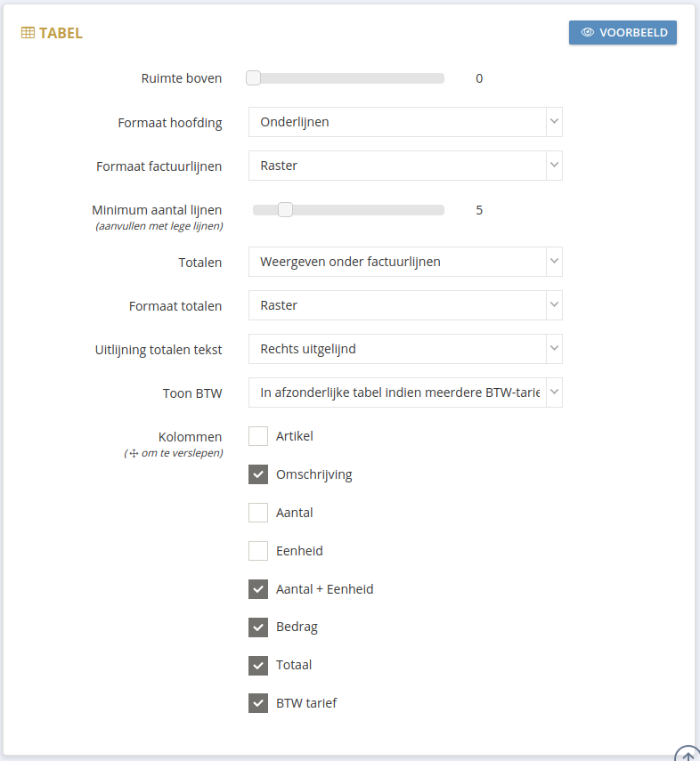This screenshot has height=761, width=700.
Task: Disable the Omschrijving column checkbox
Action: pos(257,474)
